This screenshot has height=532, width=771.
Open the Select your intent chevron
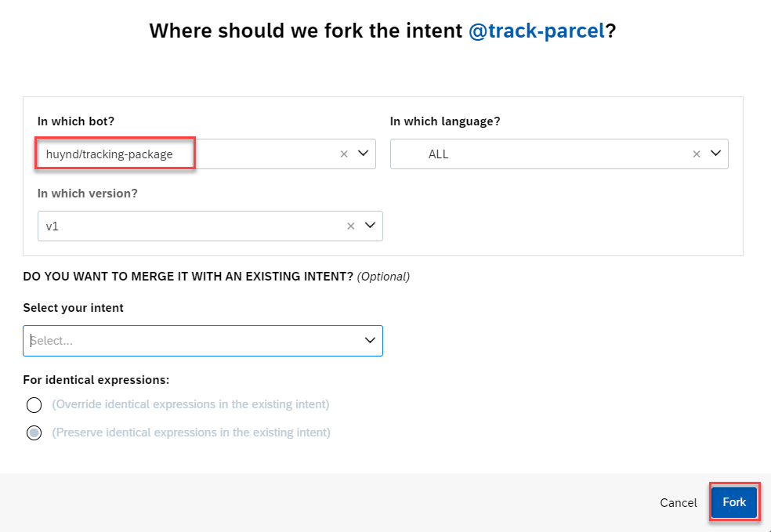[370, 341]
